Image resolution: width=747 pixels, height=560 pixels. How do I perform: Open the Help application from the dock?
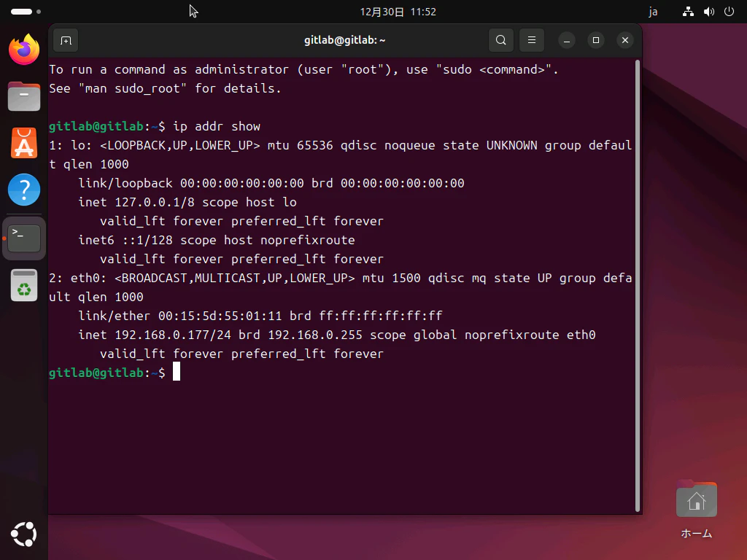pos(23,190)
